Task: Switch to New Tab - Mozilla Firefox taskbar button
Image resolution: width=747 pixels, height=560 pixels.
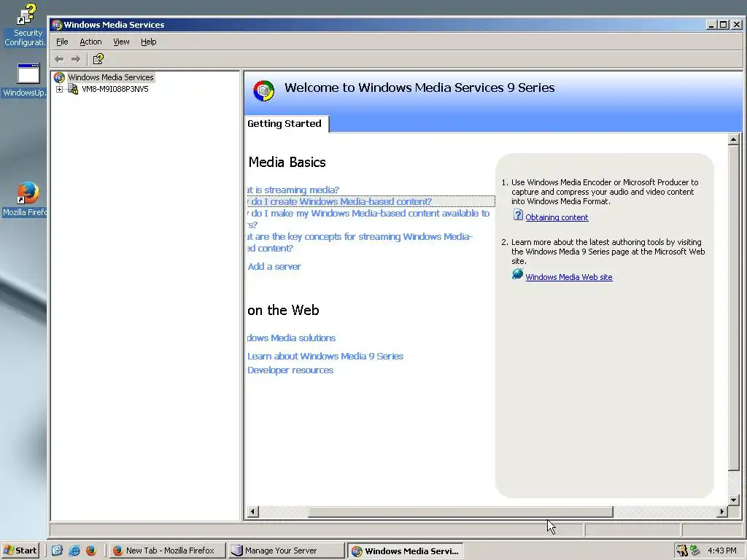Action: [167, 551]
